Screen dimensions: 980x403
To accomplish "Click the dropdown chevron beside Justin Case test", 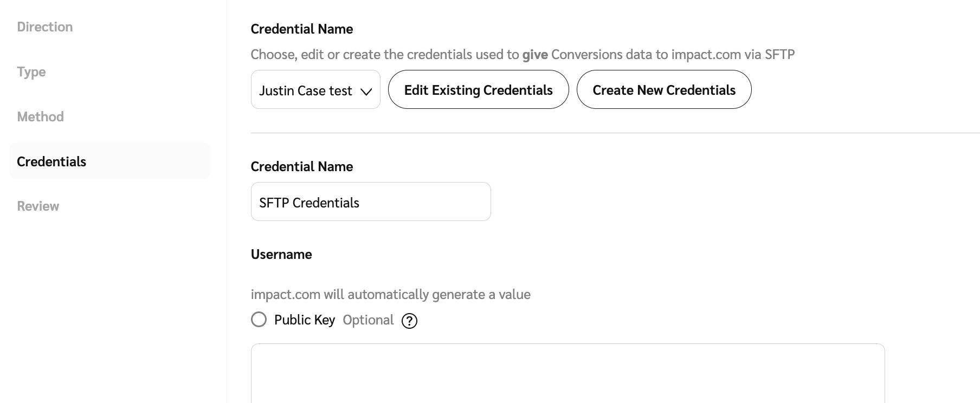I will pyautogui.click(x=366, y=92).
